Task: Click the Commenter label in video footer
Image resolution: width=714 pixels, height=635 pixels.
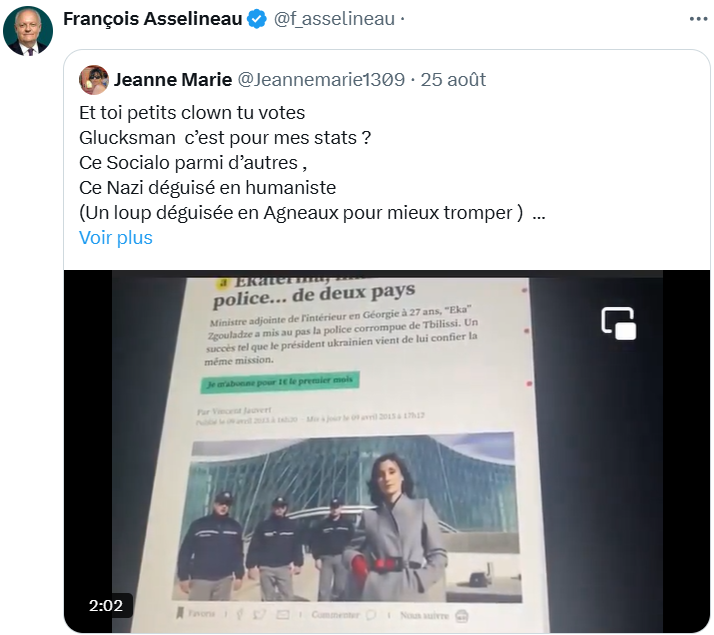Action: 335,615
